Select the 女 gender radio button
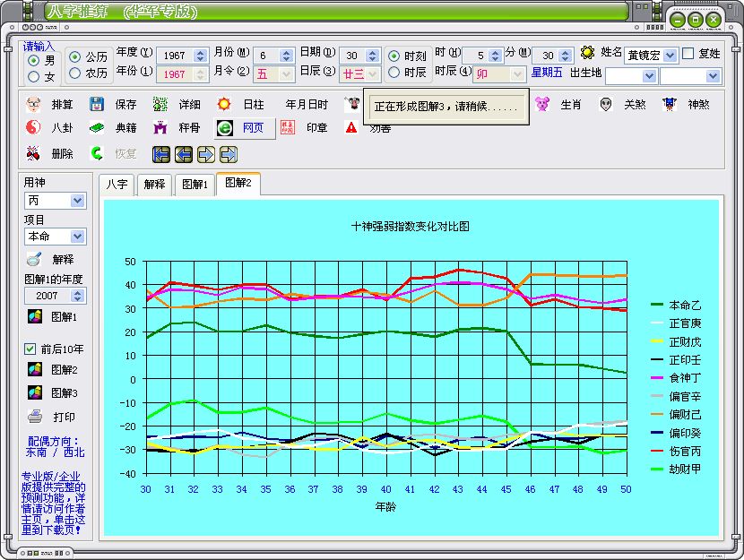This screenshot has height=560, width=744. [x=34, y=76]
